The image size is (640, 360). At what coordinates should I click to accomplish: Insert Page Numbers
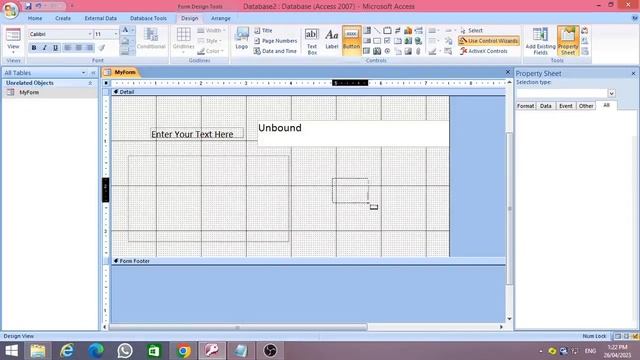[276, 41]
